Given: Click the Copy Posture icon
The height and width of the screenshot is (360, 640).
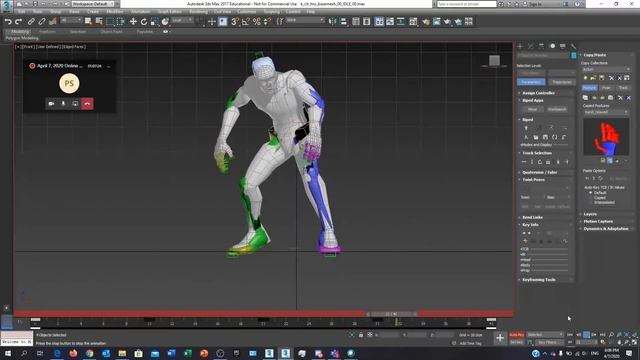Looking at the screenshot, I should pos(585,98).
